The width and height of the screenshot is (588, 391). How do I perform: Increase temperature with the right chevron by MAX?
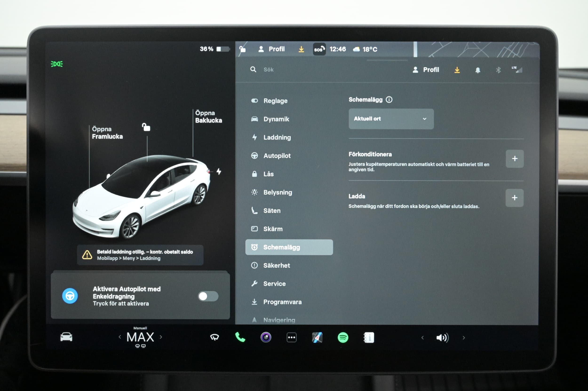point(161,337)
